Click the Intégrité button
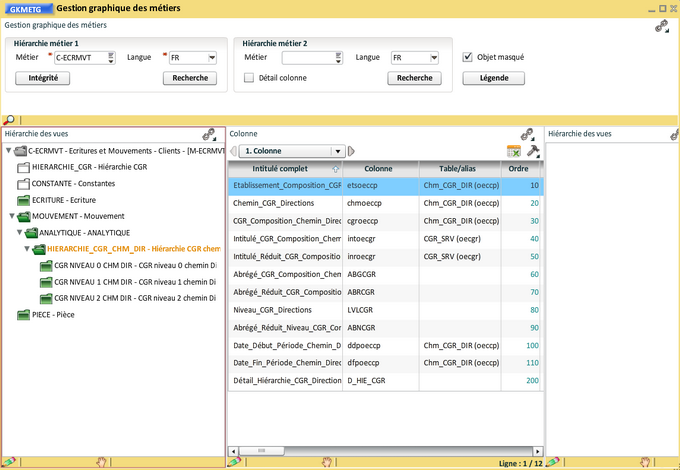This screenshot has height=470, width=680. pos(43,77)
